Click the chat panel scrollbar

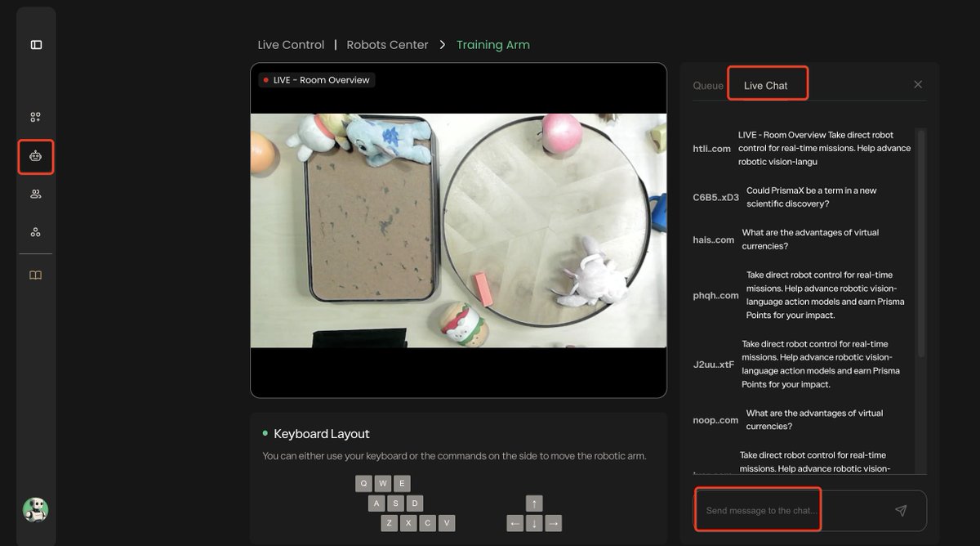tap(922, 245)
